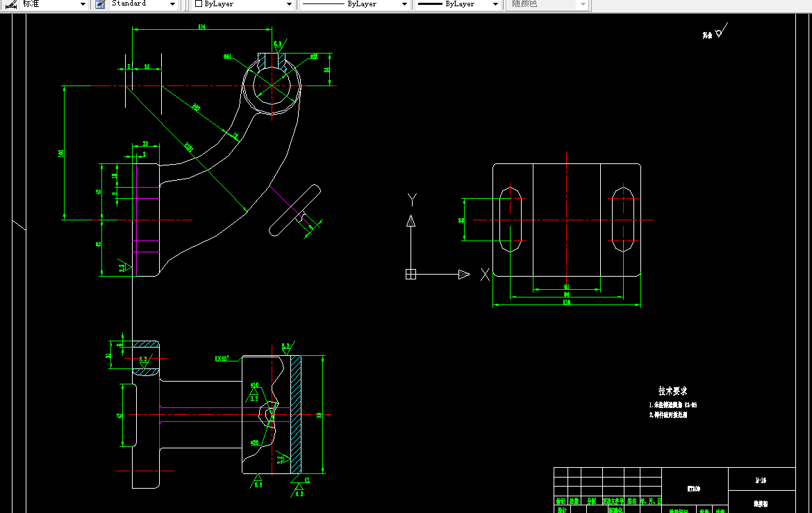Select the 6.3 roughness symbol above the hub slot
The width and height of the screenshot is (812, 513).
(280, 45)
